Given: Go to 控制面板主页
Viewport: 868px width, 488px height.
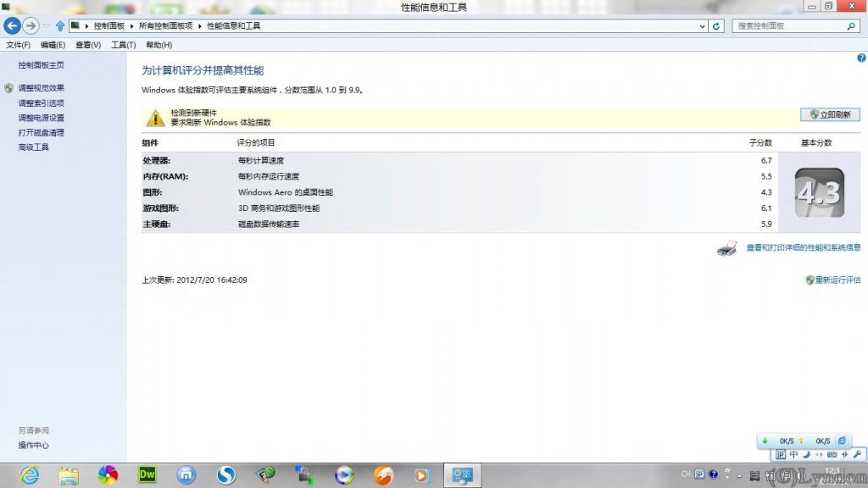Looking at the screenshot, I should (41, 65).
